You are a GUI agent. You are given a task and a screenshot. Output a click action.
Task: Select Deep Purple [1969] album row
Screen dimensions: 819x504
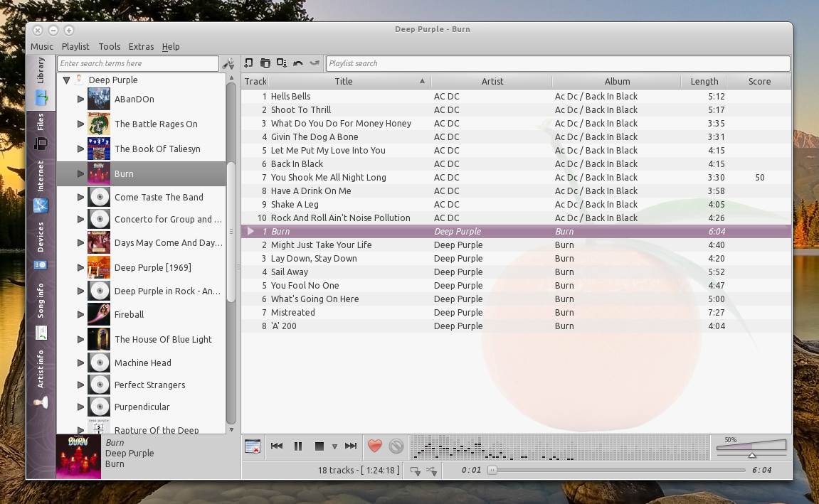pyautogui.click(x=141, y=268)
